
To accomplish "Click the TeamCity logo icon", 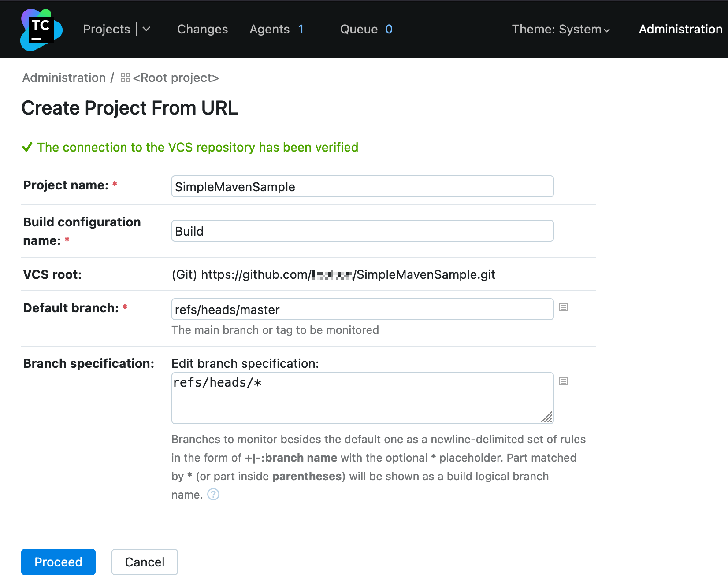I will (41, 30).
